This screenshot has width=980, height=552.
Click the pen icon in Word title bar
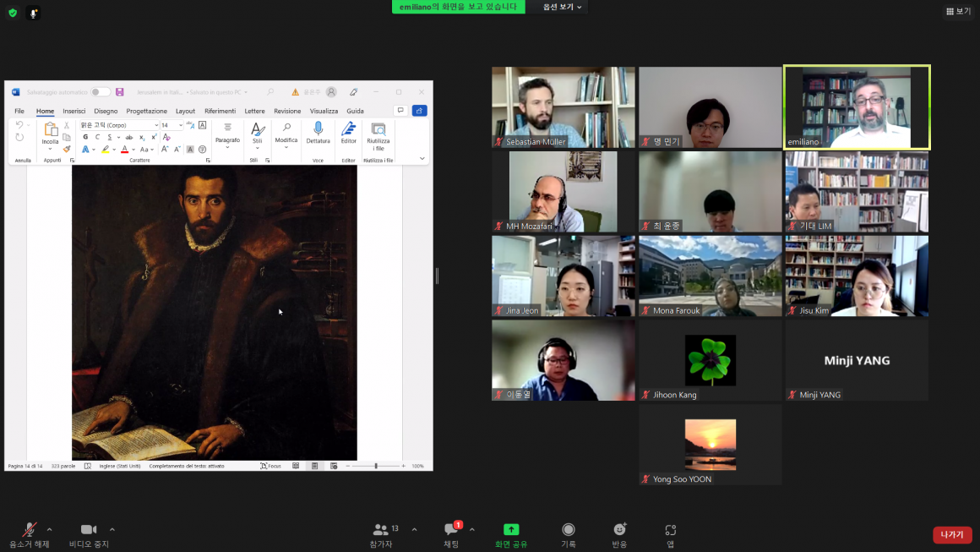[353, 92]
